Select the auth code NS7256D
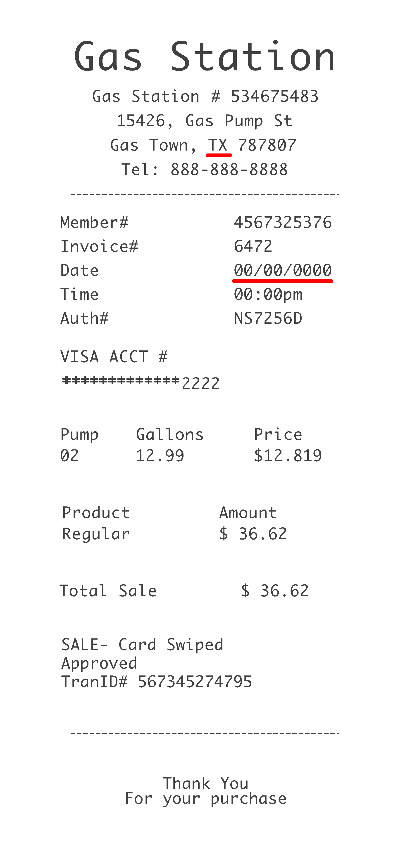 [x=268, y=318]
